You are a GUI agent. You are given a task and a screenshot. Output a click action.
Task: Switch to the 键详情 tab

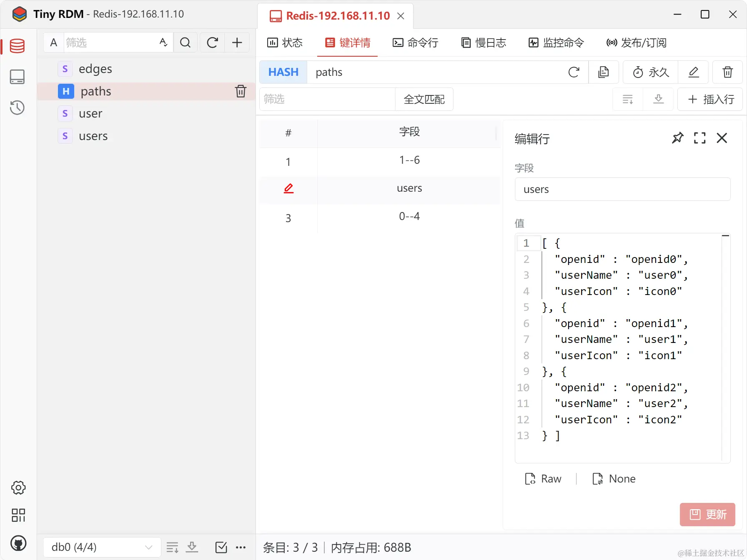point(348,42)
